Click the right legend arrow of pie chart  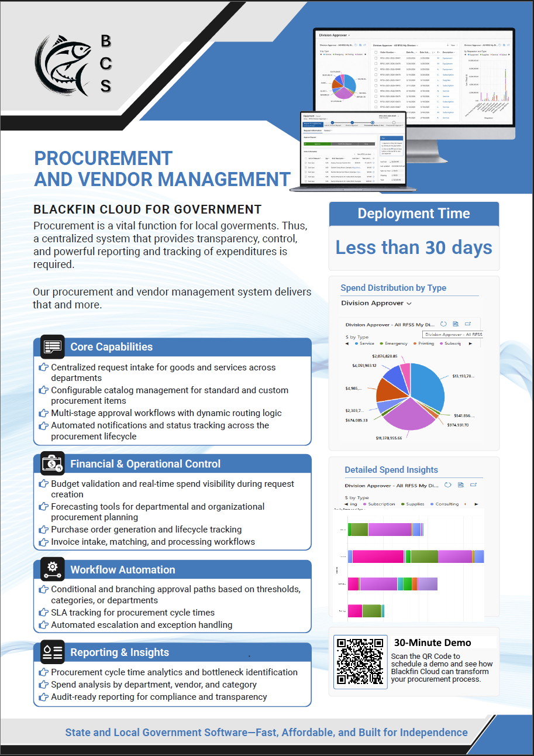470,343
